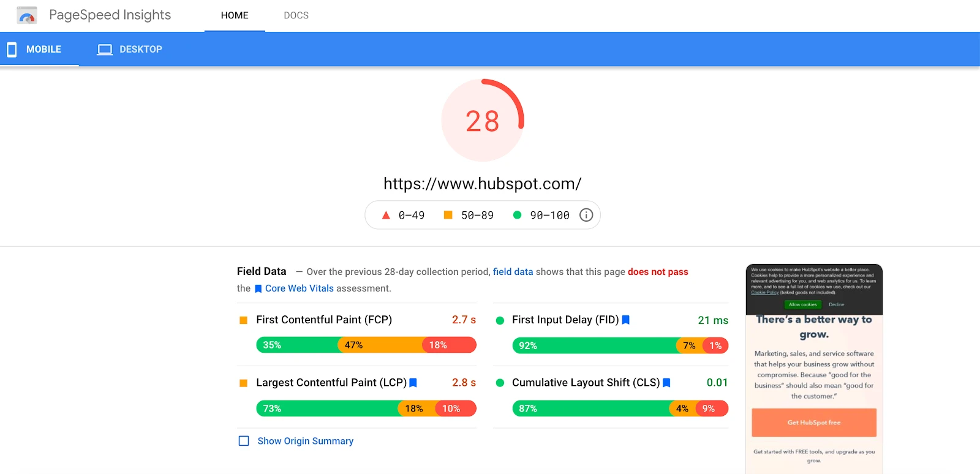Open the Core Web Vitals link
Viewport: 980px width, 474px height.
(299, 288)
